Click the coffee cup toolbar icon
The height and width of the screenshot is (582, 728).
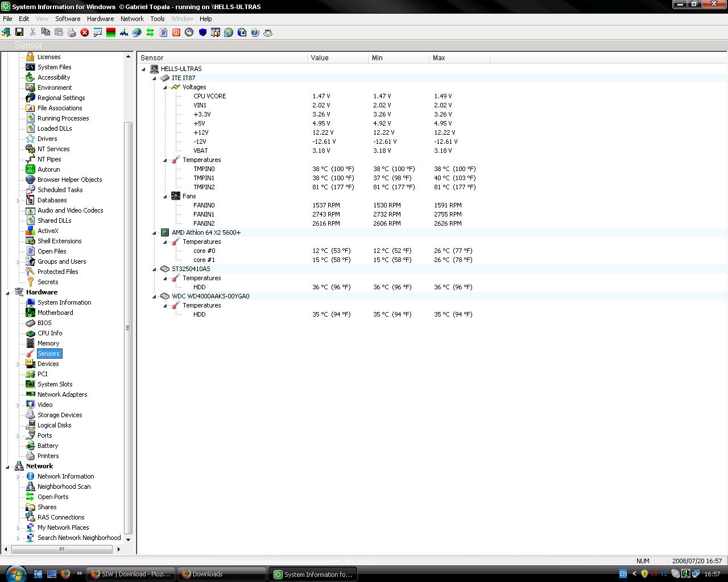pyautogui.click(x=268, y=32)
